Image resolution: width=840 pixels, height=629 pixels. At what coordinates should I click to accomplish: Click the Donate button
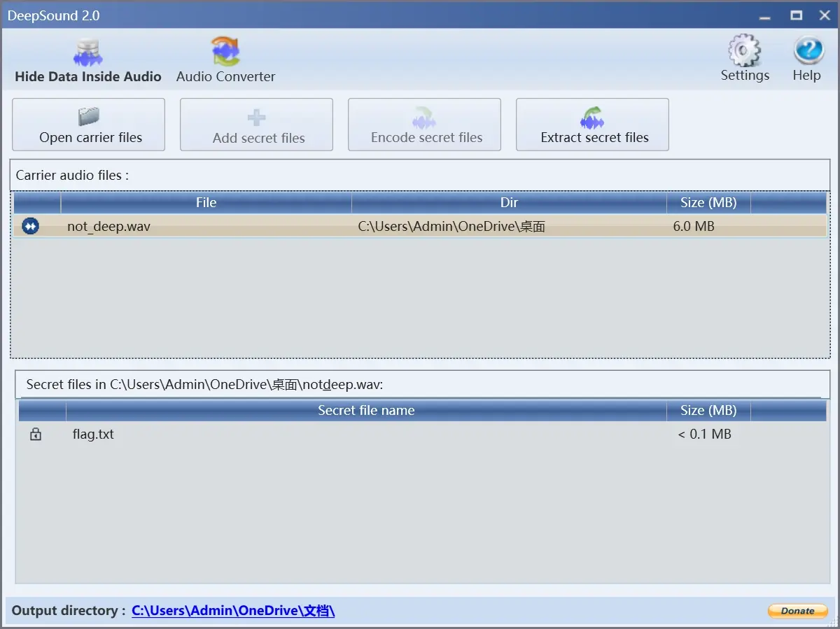(797, 611)
